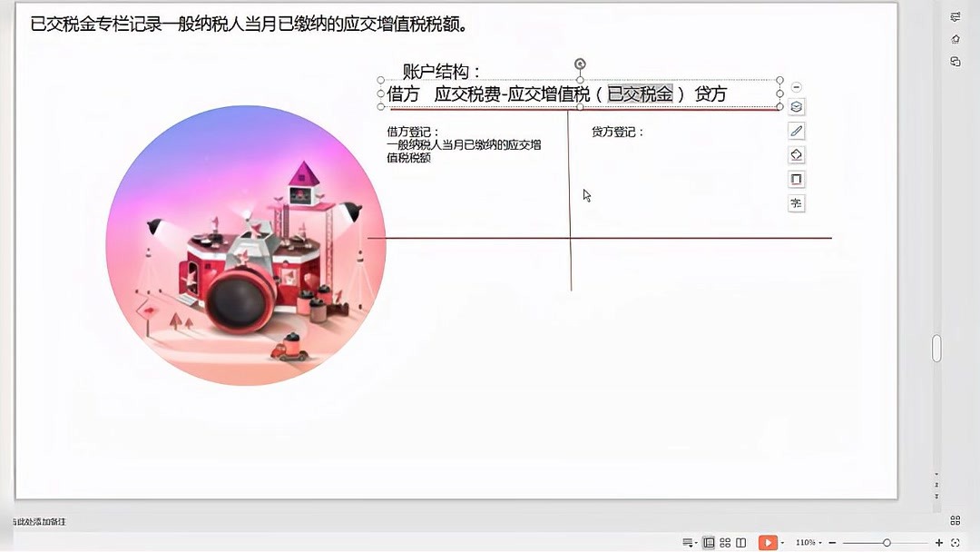Start the slideshow with the play button
Screen dimensions: 980x552
[x=768, y=542]
